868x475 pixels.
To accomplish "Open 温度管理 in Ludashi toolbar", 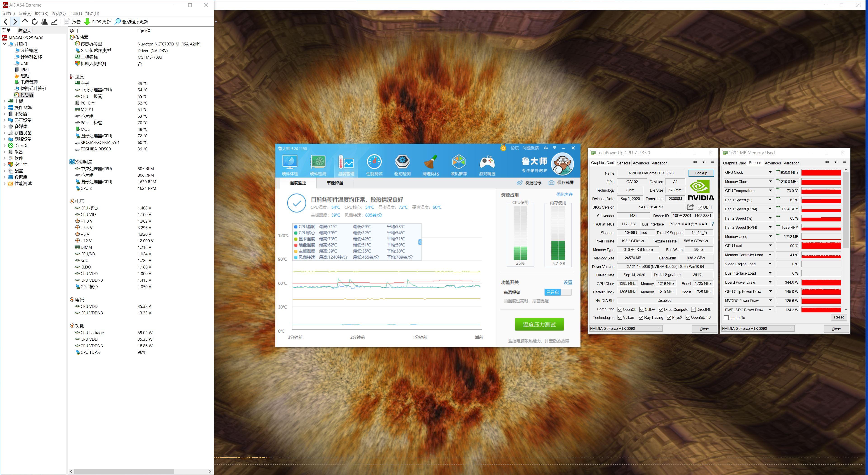I will click(346, 165).
